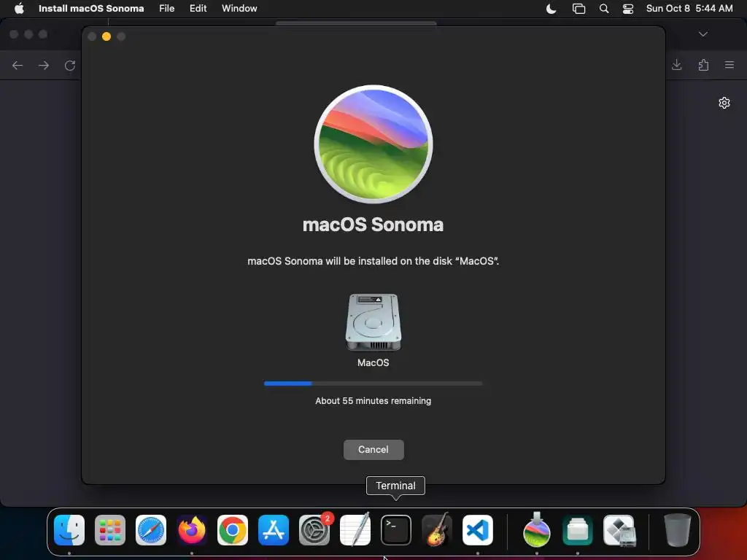The width and height of the screenshot is (747, 560).
Task: Click the macOS Sonoma logo image
Action: click(x=373, y=144)
